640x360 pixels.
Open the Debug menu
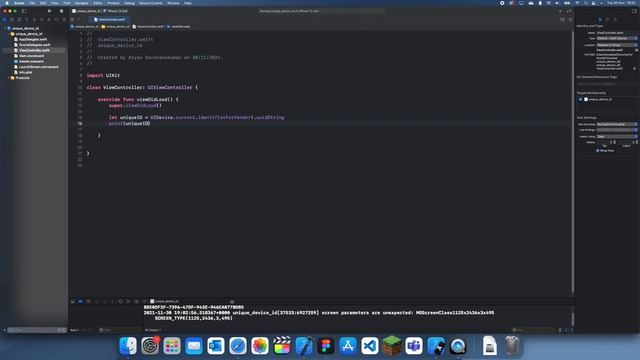coord(129,3)
